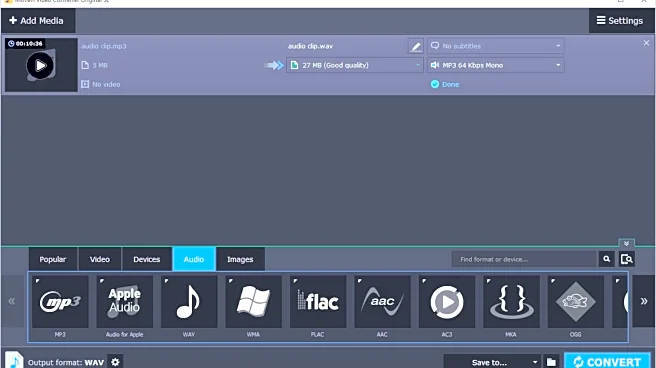Choose the FLAC format icon
Screen dimensions: 656x368
(318, 302)
